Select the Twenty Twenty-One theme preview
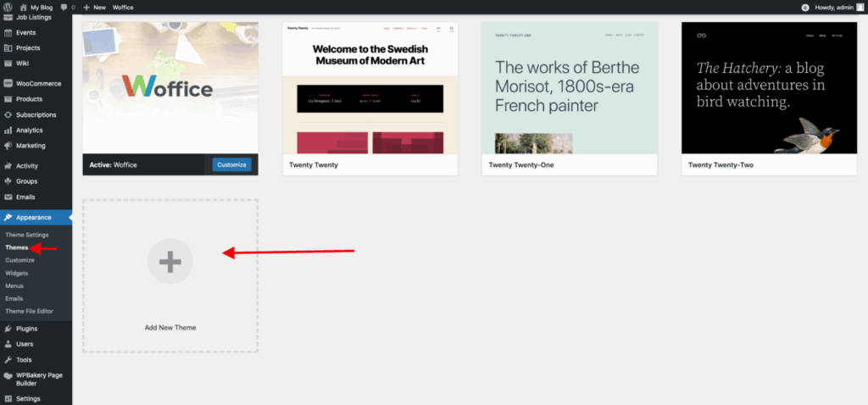 (569, 88)
